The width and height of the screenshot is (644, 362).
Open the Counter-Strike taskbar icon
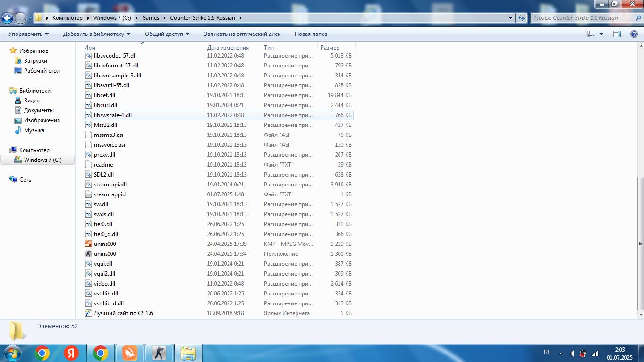159,353
